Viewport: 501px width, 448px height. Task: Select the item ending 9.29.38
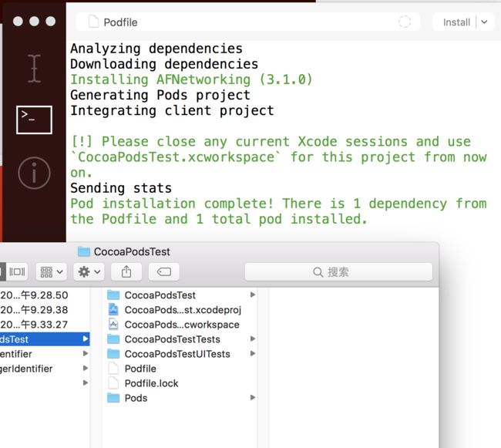45,310
